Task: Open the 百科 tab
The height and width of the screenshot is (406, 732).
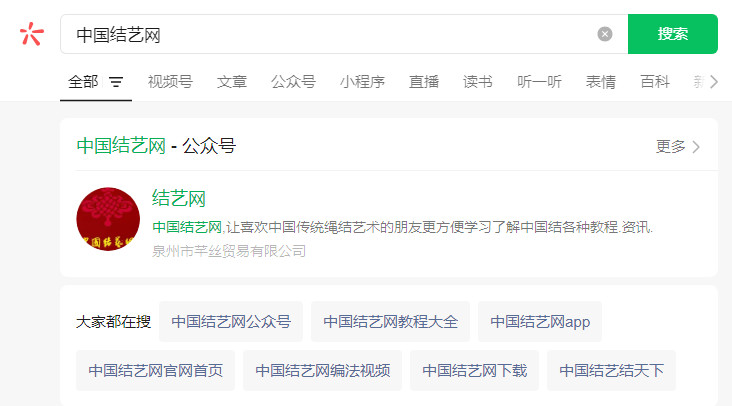Action: (x=655, y=82)
